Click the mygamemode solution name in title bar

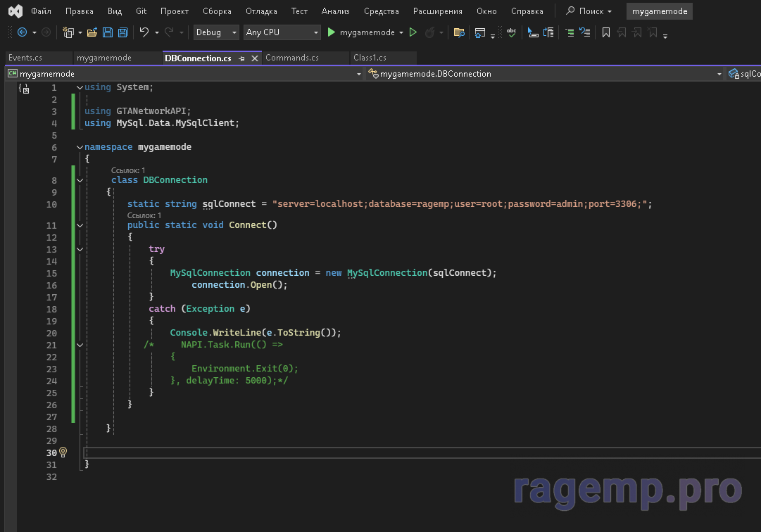(x=660, y=11)
